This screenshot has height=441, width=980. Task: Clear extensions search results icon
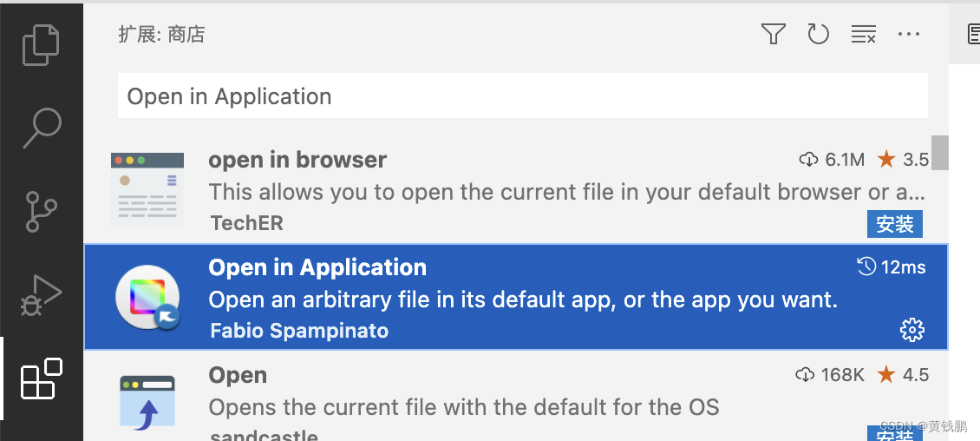tap(863, 35)
